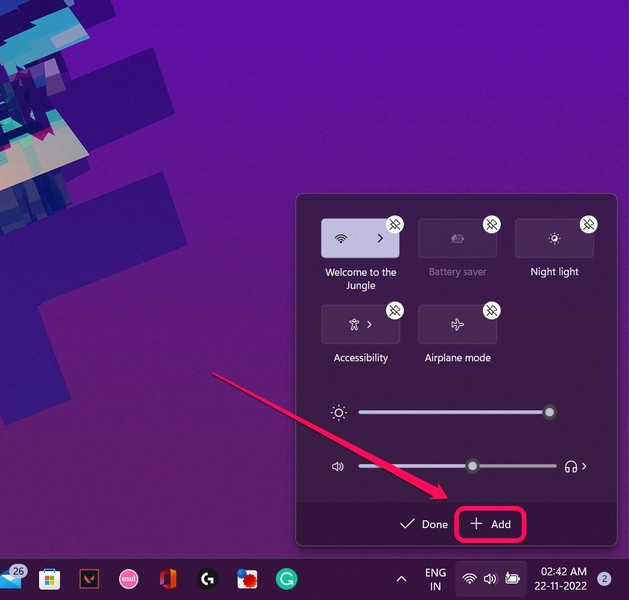Click the Accessibility label text

point(361,358)
